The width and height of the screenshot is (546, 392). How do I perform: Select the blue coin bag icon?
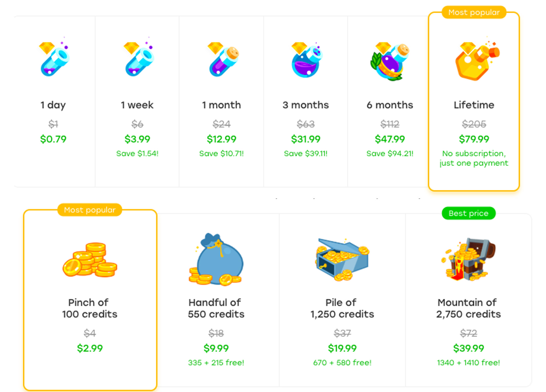[217, 261]
